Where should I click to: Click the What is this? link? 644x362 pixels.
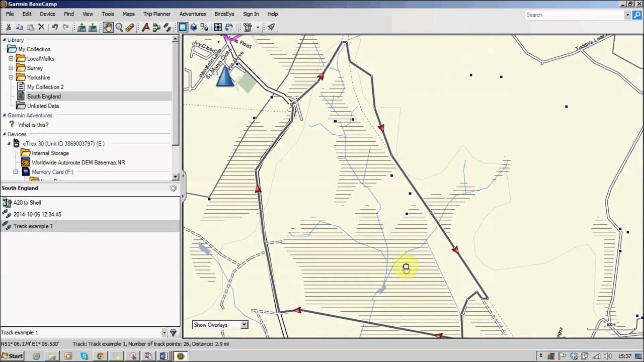tap(33, 125)
